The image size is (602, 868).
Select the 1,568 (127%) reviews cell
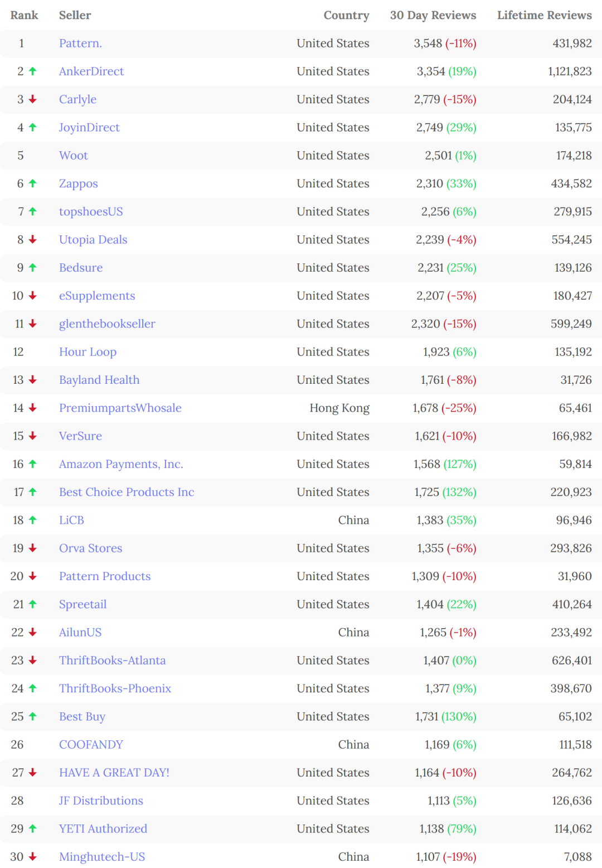(x=445, y=464)
